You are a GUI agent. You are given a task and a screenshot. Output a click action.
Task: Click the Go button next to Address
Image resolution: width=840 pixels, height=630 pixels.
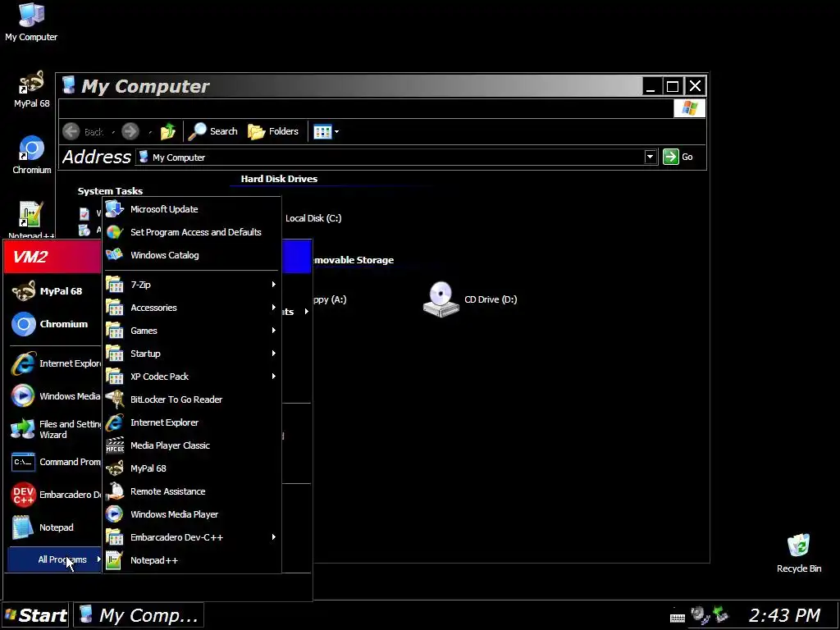(678, 157)
